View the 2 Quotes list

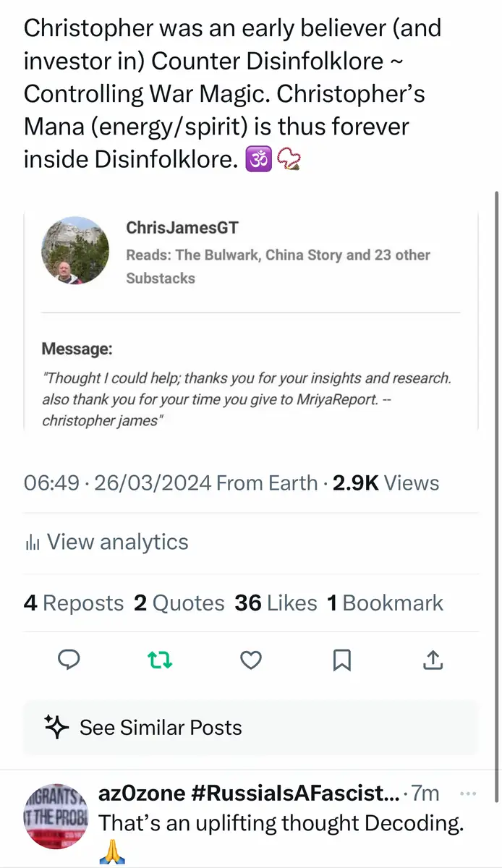tap(179, 603)
